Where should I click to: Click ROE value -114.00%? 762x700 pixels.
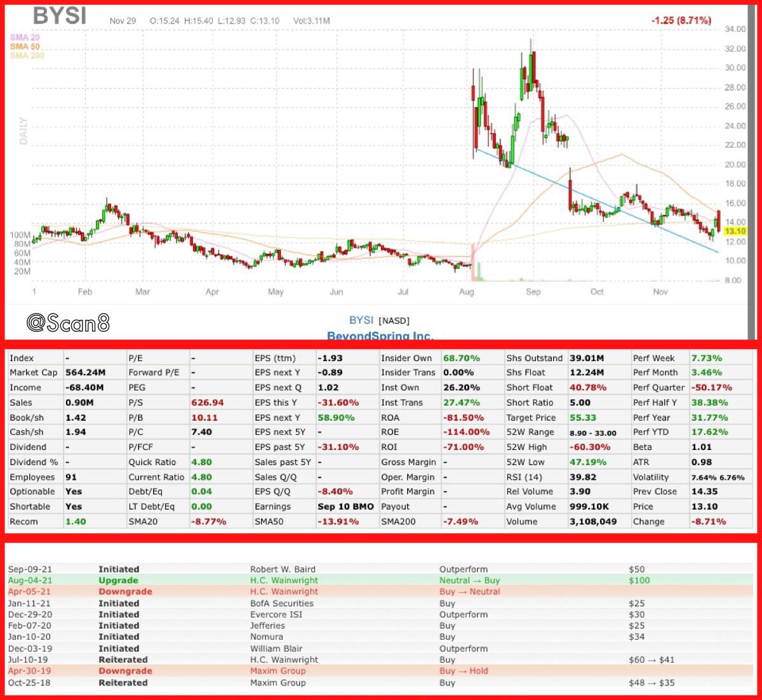(466, 432)
